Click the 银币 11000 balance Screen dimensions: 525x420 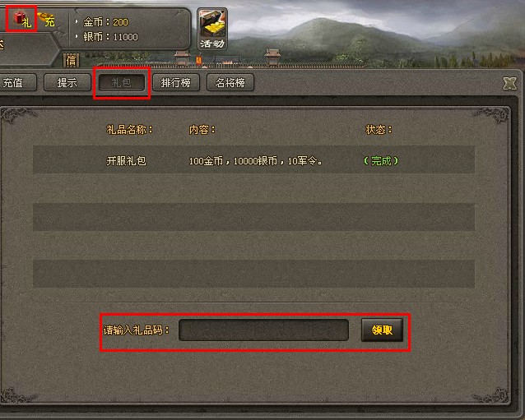(110, 37)
